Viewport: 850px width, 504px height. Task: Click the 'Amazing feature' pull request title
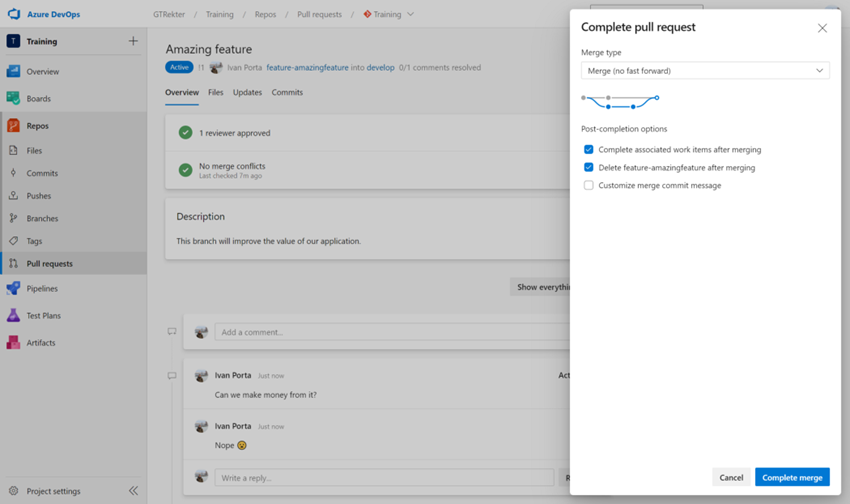(x=209, y=49)
